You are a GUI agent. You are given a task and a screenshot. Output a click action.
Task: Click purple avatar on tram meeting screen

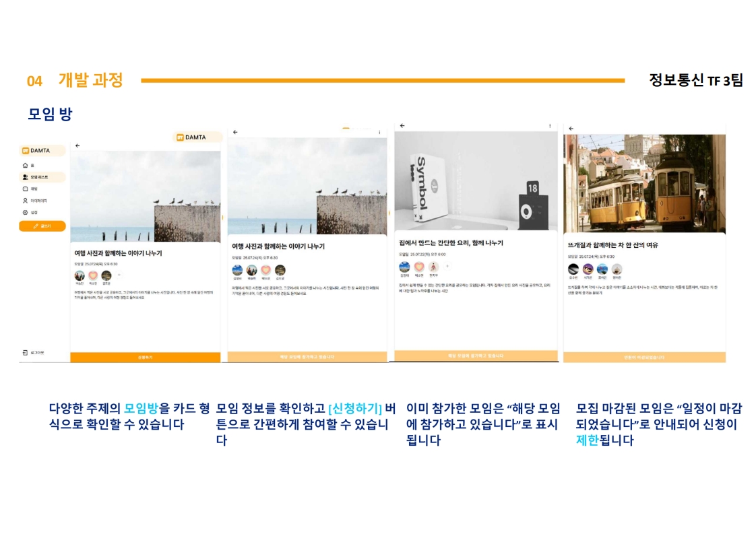click(x=588, y=269)
